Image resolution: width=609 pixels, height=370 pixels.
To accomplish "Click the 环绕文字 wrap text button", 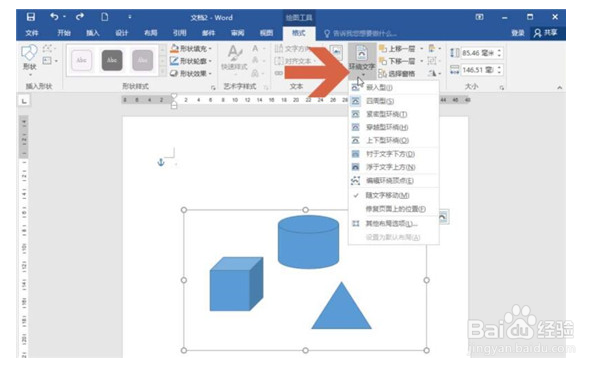I will 362,60.
